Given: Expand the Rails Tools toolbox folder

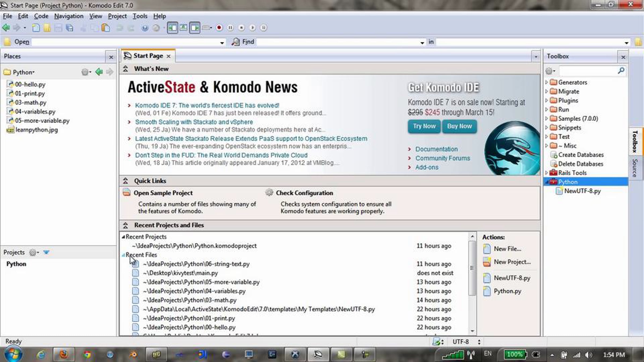Looking at the screenshot, I should click(546, 173).
